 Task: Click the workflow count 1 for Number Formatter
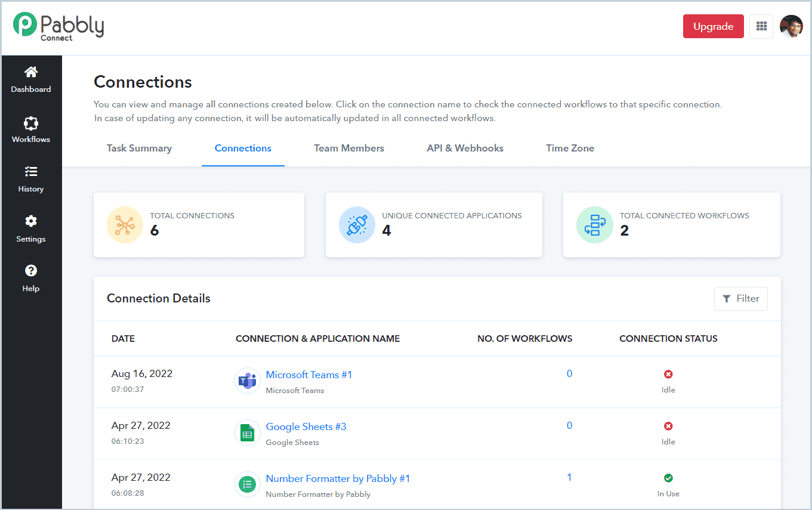[569, 477]
